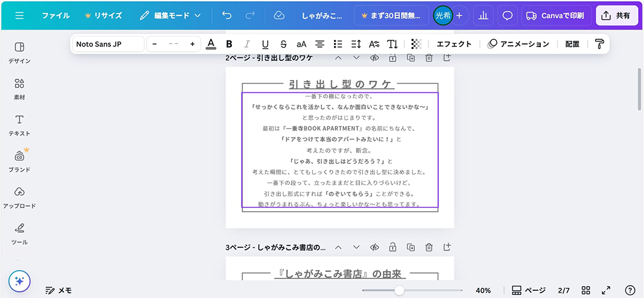644x298 pixels.
Task: Open the ブランド sidebar tab
Action: [19, 161]
